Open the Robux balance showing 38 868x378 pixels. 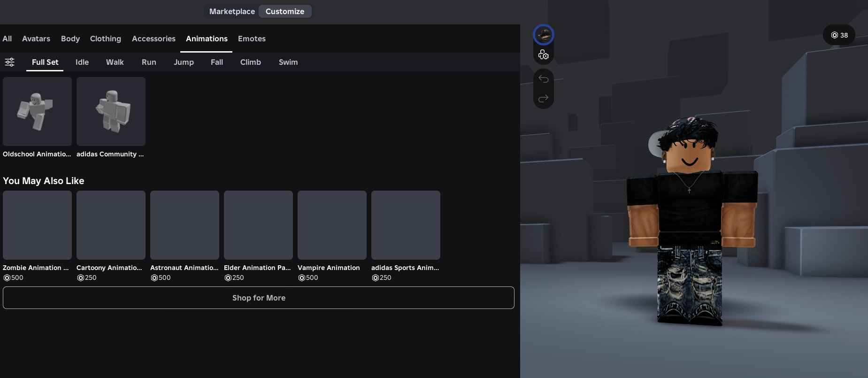(839, 35)
